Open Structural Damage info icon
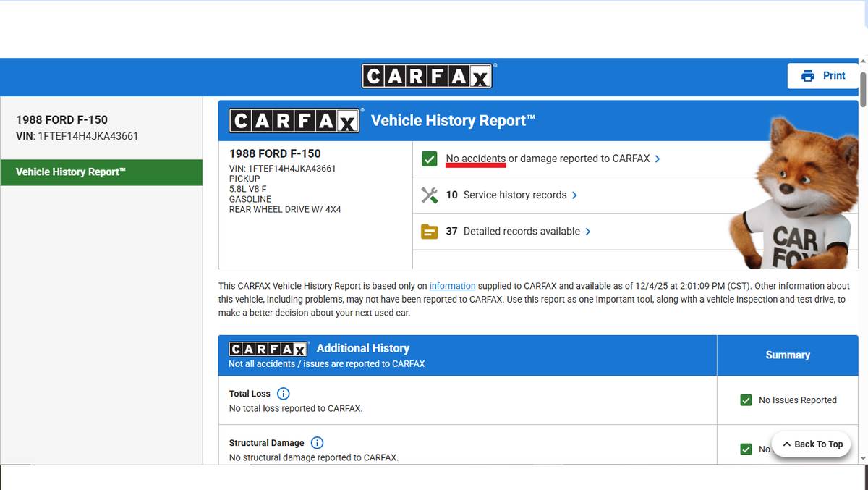Image resolution: width=868 pixels, height=490 pixels. [317, 443]
